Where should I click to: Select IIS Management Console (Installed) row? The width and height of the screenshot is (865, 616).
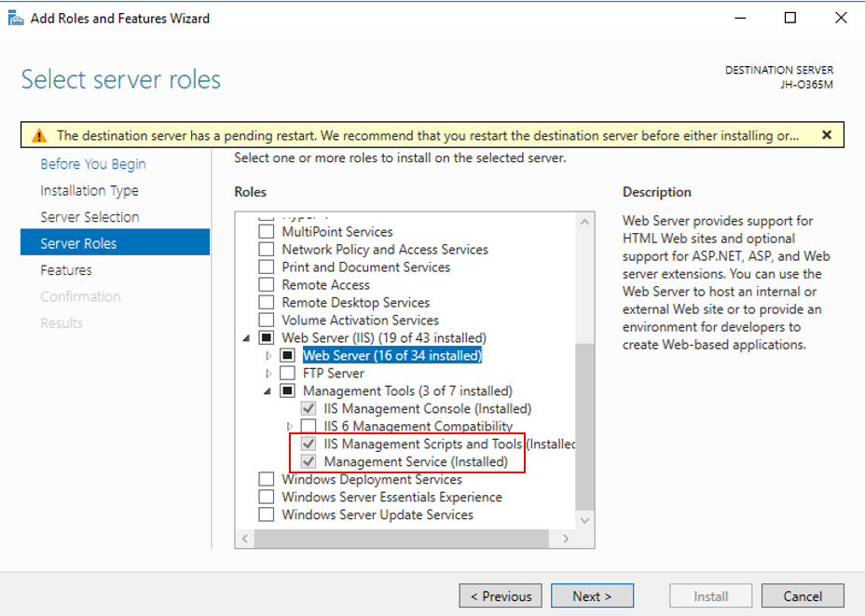pos(428,408)
